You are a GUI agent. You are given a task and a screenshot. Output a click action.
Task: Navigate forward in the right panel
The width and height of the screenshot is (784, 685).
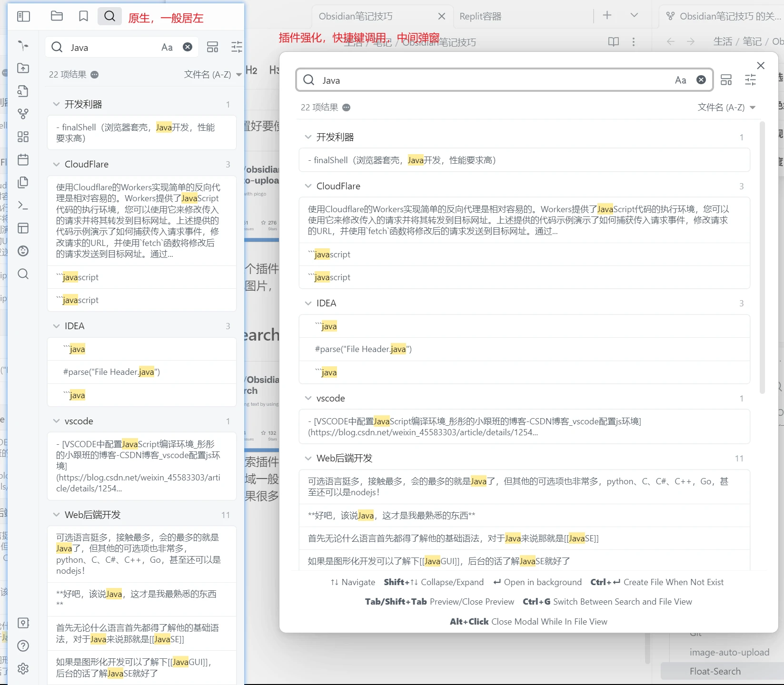coord(691,41)
